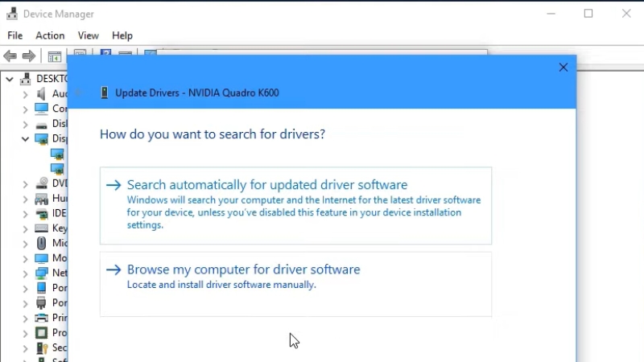Screen dimensions: 644x362
Task: Expand the Audio inputs category
Action: point(25,94)
